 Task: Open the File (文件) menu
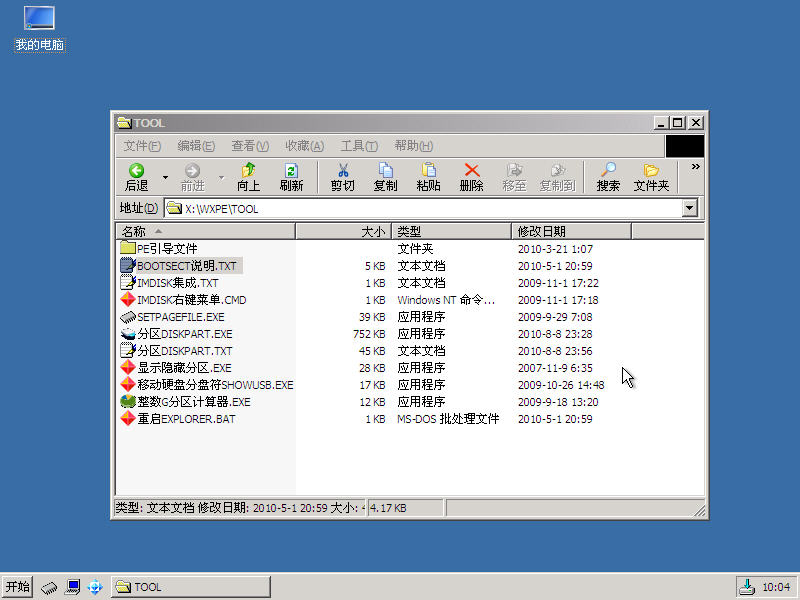point(142,146)
